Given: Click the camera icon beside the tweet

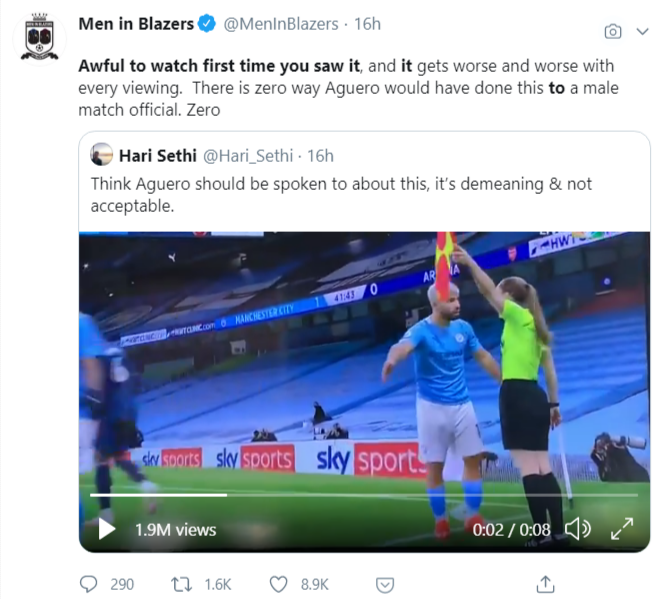Looking at the screenshot, I should (613, 31).
